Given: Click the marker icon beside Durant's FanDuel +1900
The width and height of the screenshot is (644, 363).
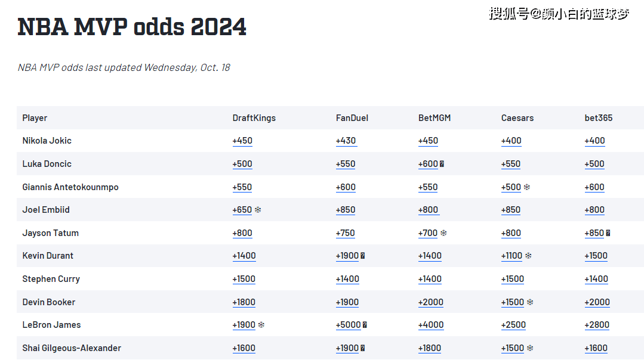Looking at the screenshot, I should 362,256.
